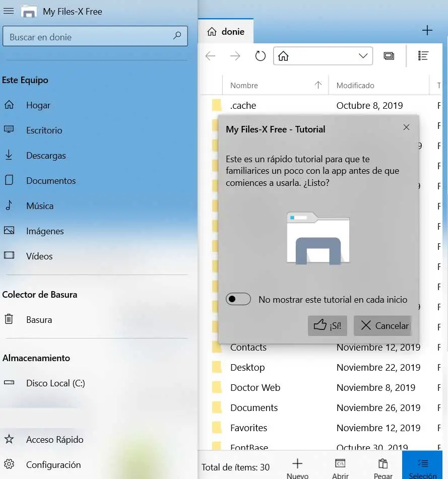This screenshot has width=448, height=479.
Task: Click date Noviembre 26, 2019
Action: 378,407
